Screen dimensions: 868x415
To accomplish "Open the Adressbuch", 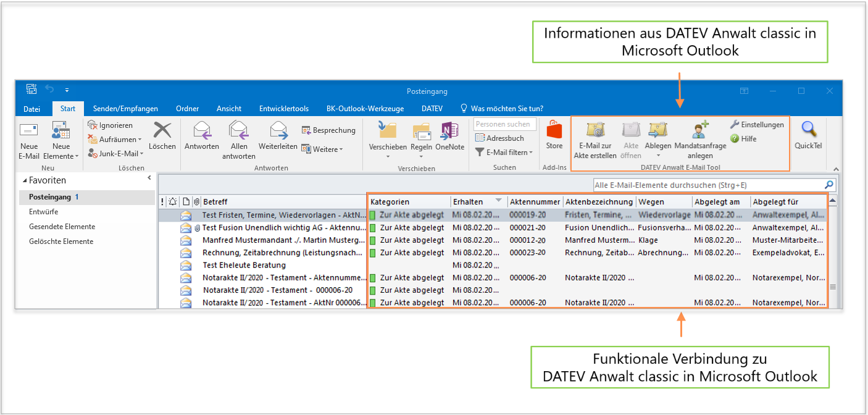I will tap(500, 138).
